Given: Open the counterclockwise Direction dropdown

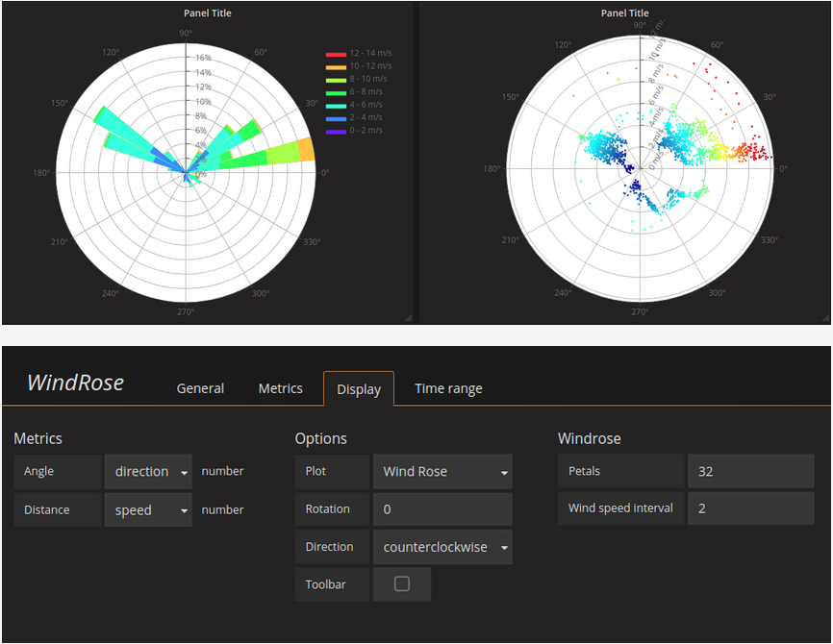Looking at the screenshot, I should (442, 546).
